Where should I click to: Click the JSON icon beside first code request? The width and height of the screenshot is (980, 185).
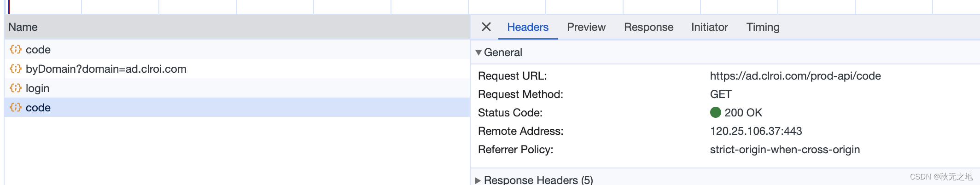pyautogui.click(x=16, y=49)
